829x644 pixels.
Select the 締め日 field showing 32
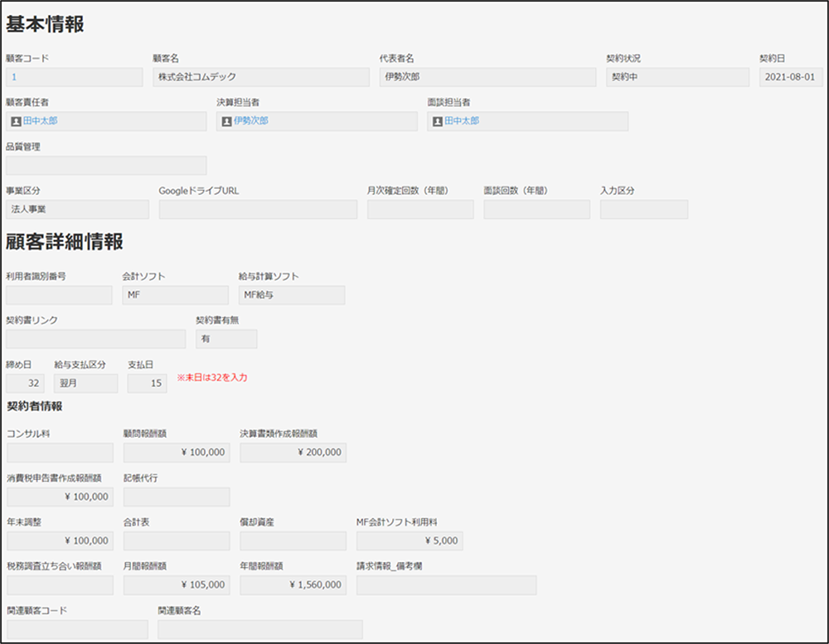(x=25, y=383)
